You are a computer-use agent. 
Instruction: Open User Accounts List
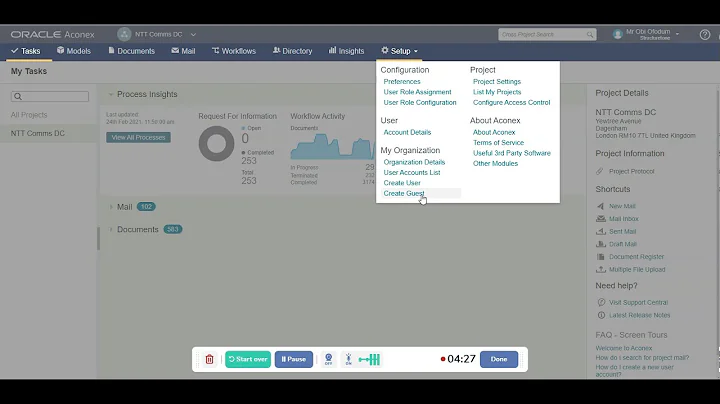pyautogui.click(x=412, y=173)
